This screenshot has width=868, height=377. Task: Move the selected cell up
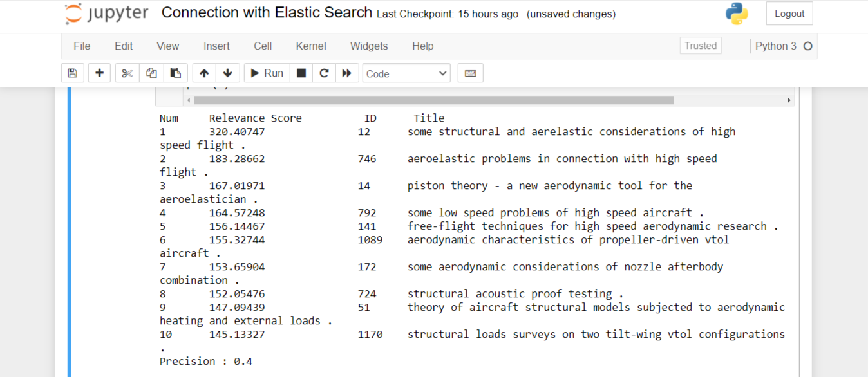pos(204,73)
